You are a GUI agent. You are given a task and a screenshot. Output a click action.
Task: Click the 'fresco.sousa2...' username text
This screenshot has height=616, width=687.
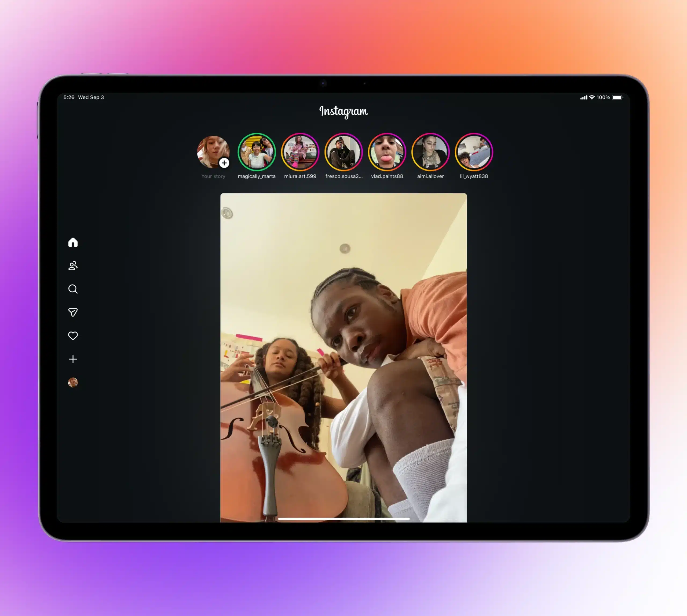click(x=344, y=176)
